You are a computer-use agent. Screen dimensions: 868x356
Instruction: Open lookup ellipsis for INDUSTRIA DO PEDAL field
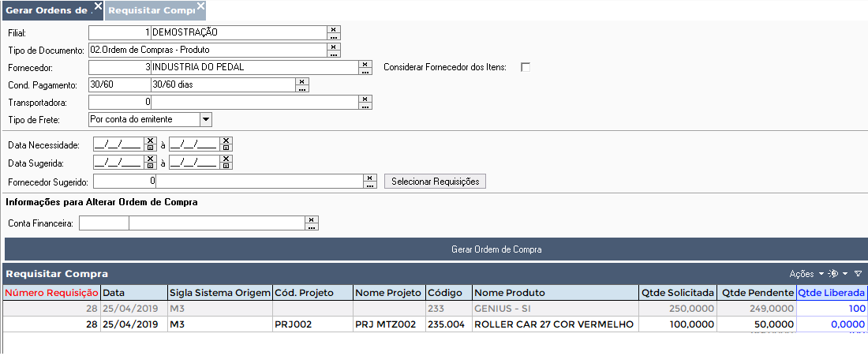click(x=365, y=71)
